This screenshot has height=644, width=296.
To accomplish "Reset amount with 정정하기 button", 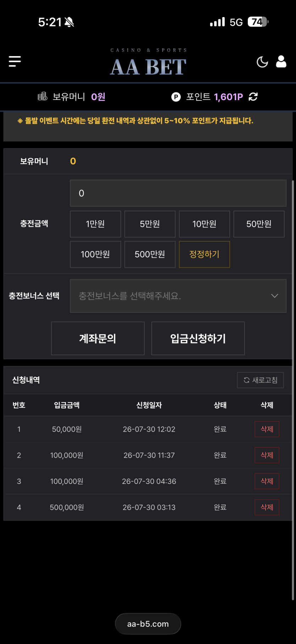I will click(205, 254).
